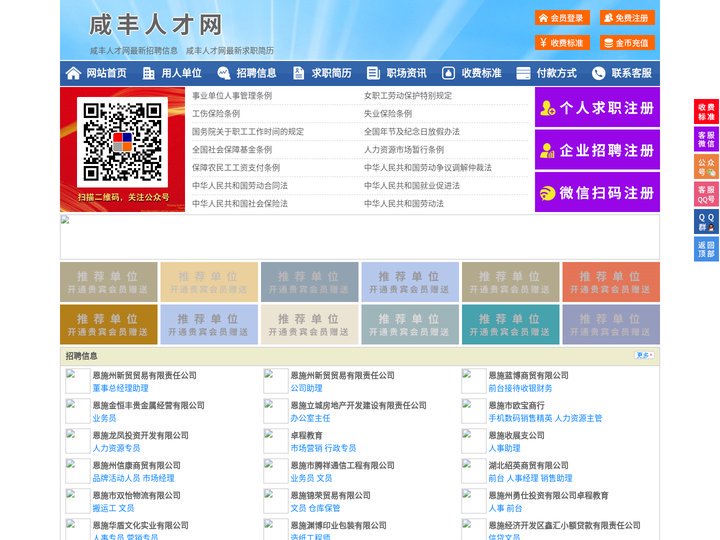Image resolution: width=720 pixels, height=540 pixels.
Task: Open 保障农民工工资支付条例 link
Action: coord(236,168)
